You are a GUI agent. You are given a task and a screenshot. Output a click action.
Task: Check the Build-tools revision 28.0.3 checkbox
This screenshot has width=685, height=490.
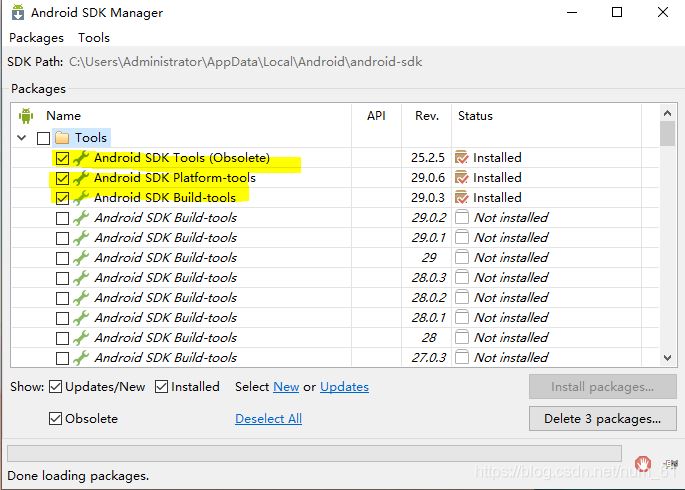63,278
